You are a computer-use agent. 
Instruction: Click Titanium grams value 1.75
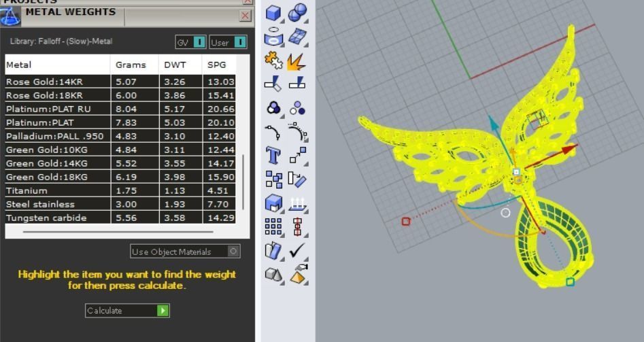click(x=126, y=190)
